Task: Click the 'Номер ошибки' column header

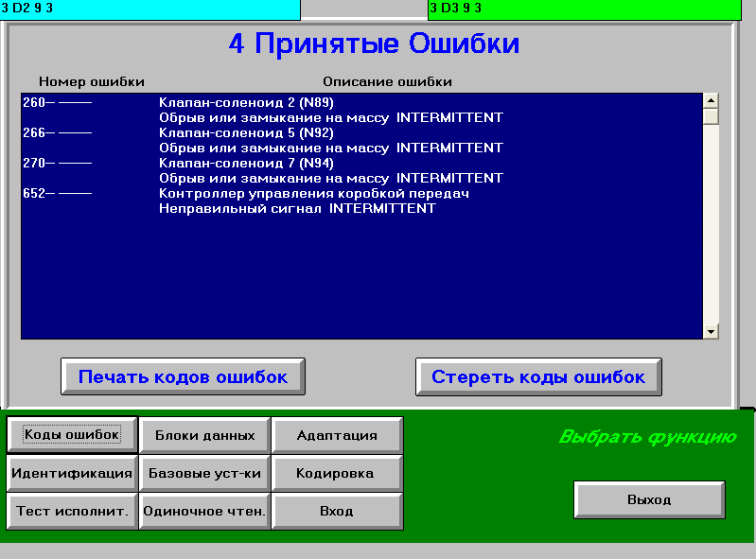Action: (92, 81)
